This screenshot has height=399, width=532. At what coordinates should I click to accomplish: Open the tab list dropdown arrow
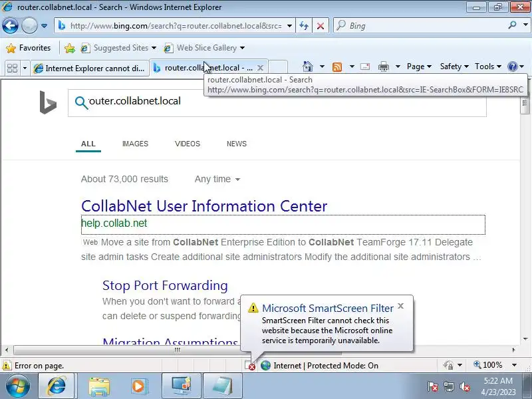pos(25,68)
